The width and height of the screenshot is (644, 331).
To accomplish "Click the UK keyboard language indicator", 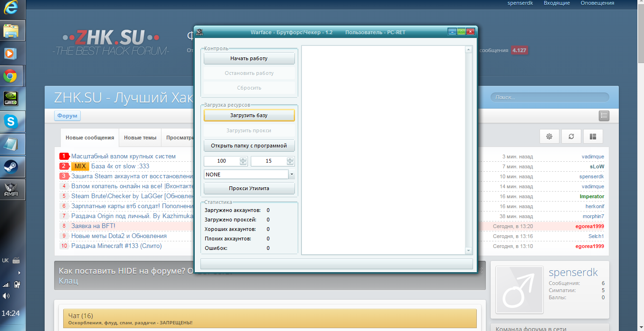I will pos(5,260).
